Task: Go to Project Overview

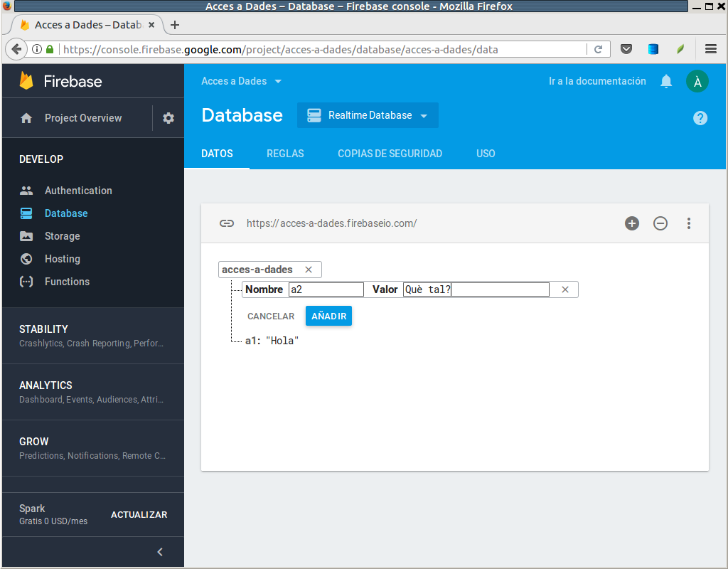Action: (x=83, y=118)
